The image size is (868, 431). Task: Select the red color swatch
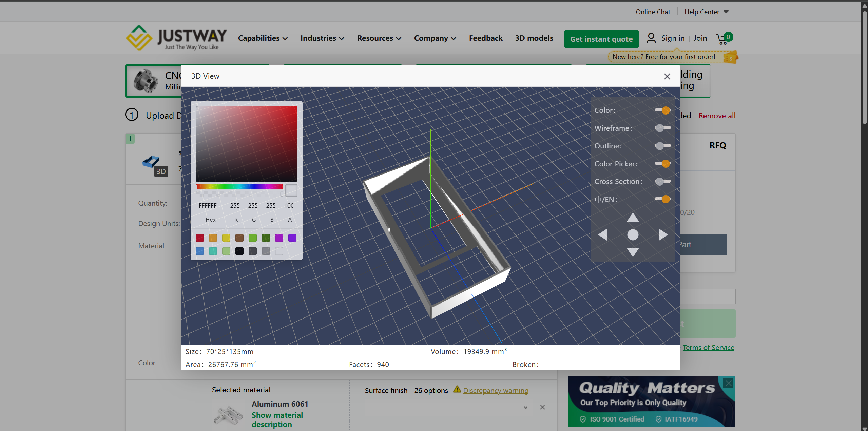click(200, 238)
